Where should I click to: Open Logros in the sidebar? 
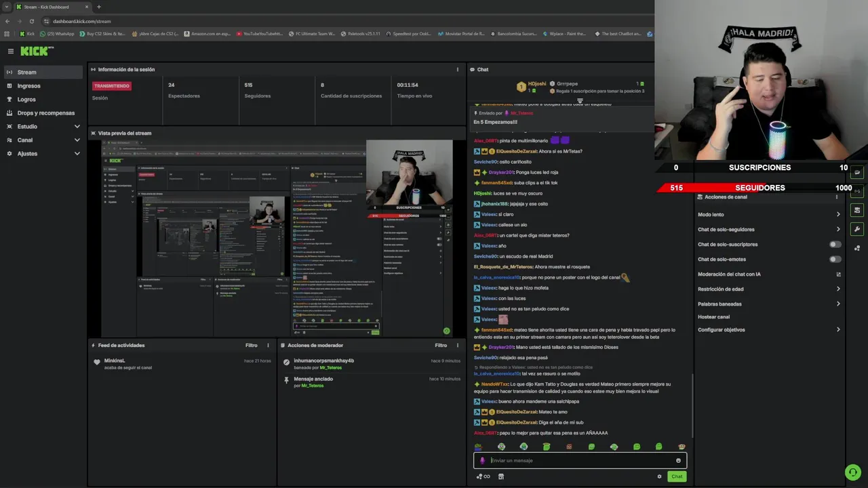coord(43,99)
